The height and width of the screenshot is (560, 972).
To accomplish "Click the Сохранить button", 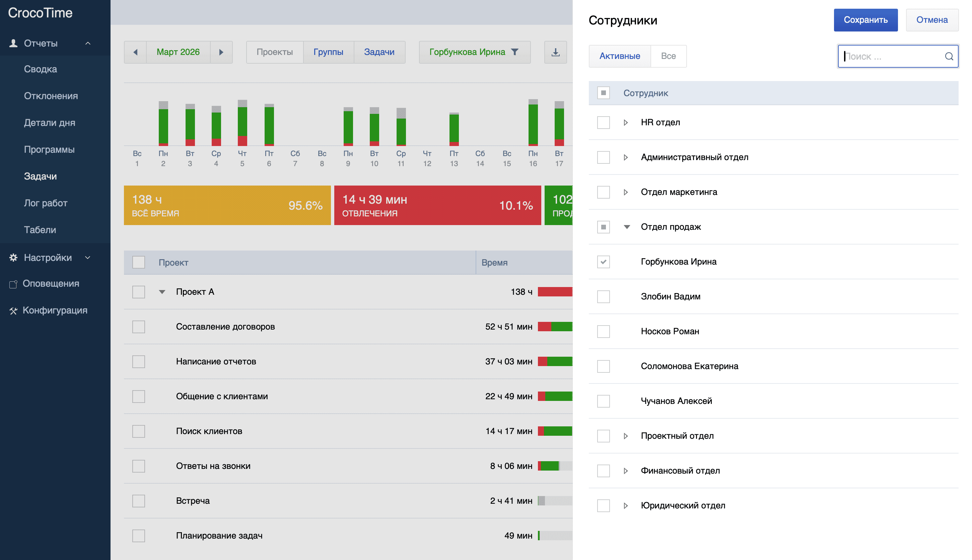I will pyautogui.click(x=865, y=20).
